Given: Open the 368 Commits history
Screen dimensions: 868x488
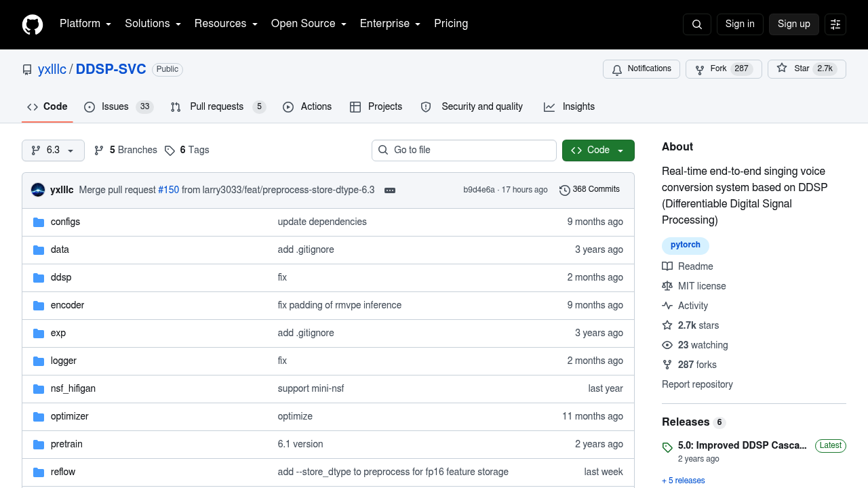Looking at the screenshot, I should pos(589,190).
